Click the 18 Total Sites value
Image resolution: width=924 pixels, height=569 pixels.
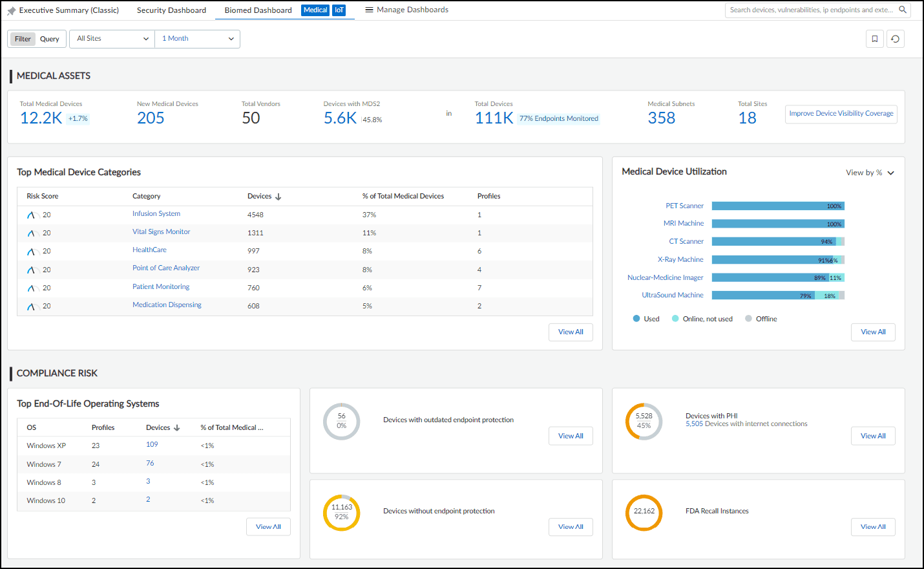click(748, 118)
